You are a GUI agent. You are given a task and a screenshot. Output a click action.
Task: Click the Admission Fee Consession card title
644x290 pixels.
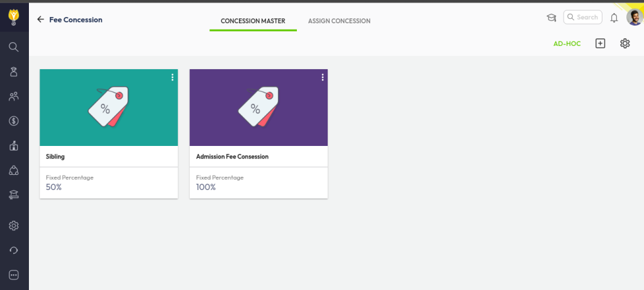click(232, 157)
